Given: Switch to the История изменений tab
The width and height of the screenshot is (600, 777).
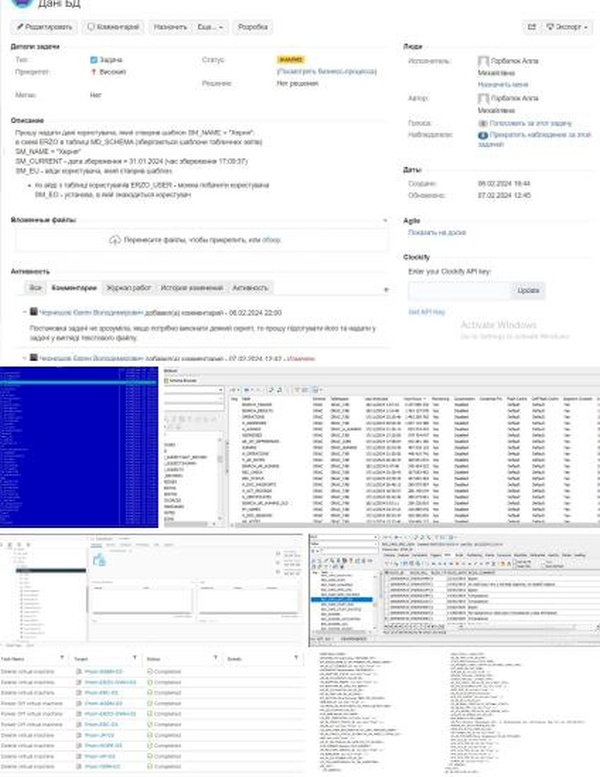Looking at the screenshot, I should click(x=188, y=287).
